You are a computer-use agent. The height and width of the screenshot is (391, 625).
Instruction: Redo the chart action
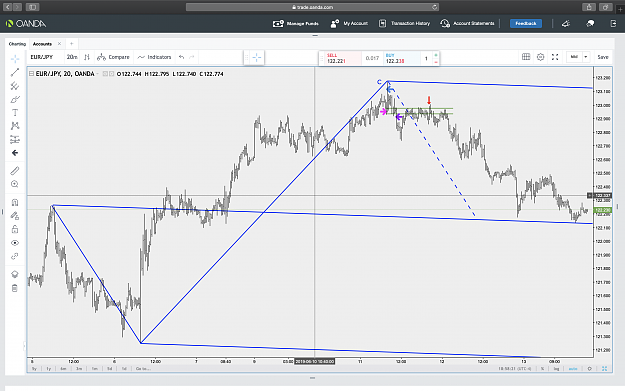(192, 57)
